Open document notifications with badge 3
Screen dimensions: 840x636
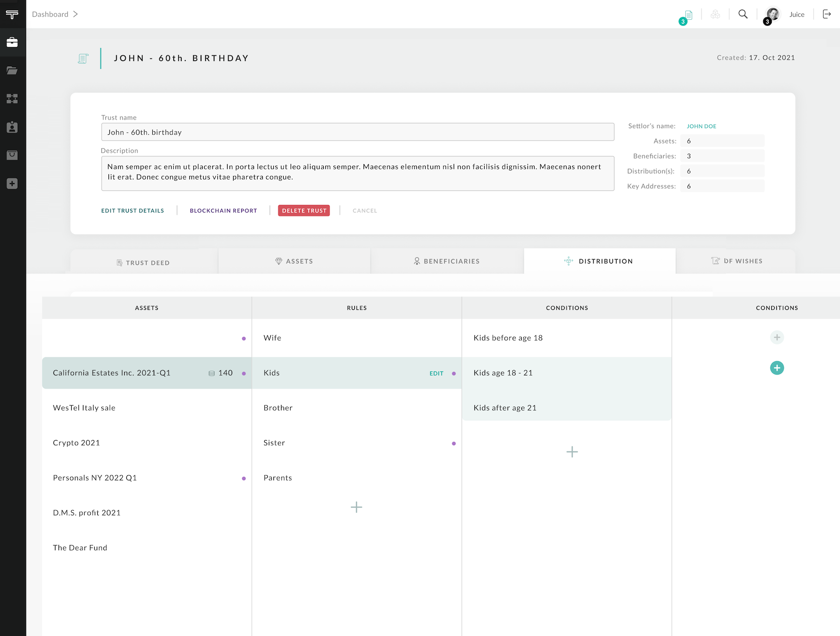pos(688,15)
